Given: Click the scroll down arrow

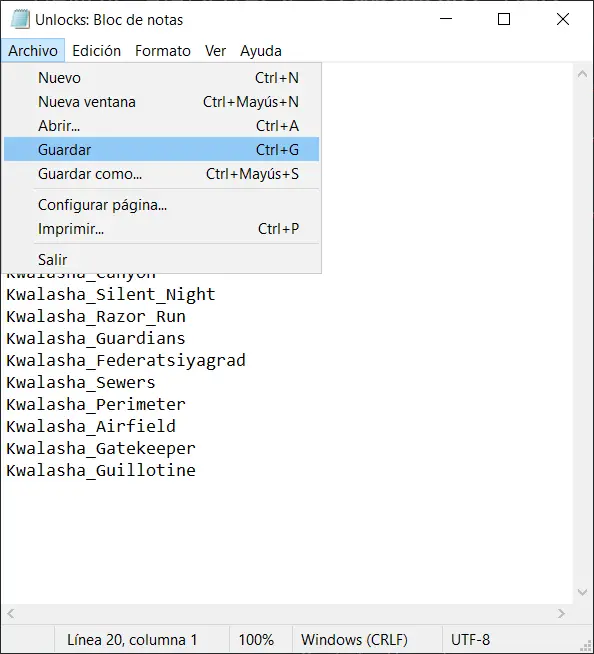Looking at the screenshot, I should point(582,592).
